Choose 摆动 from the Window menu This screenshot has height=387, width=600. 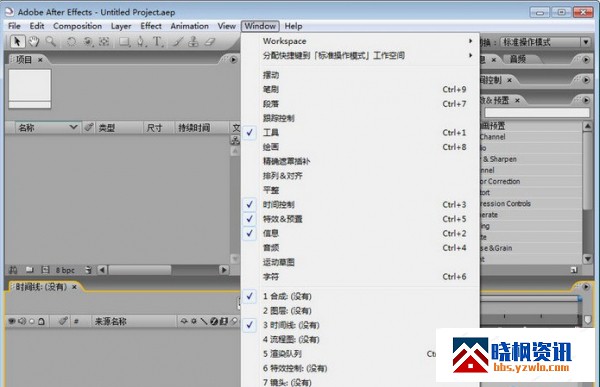[361, 75]
